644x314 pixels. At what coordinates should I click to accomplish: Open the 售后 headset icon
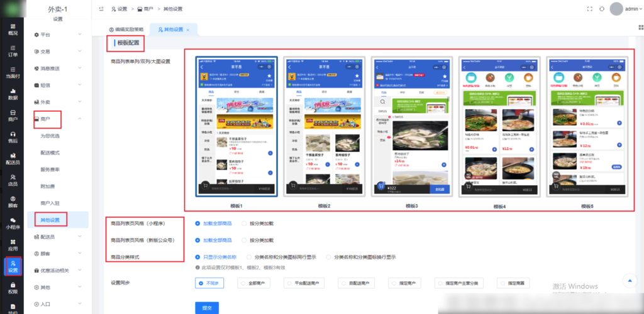[12, 137]
